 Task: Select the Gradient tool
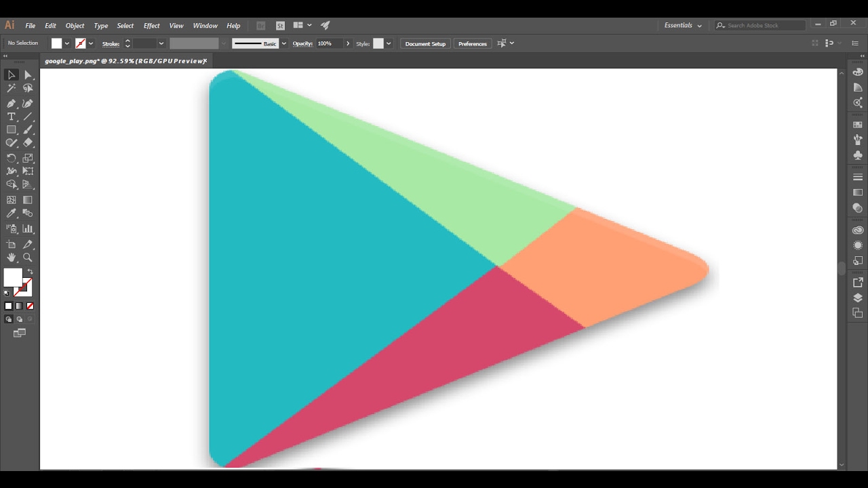point(28,200)
